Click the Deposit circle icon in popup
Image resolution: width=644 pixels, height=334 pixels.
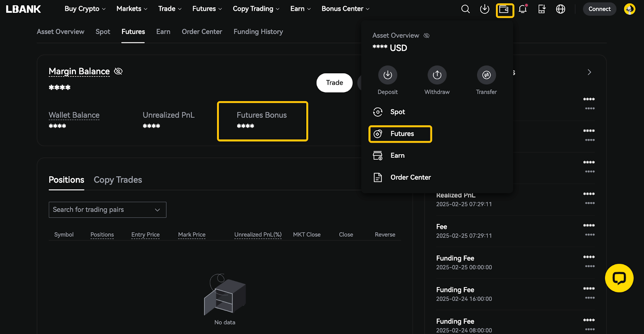click(x=388, y=75)
